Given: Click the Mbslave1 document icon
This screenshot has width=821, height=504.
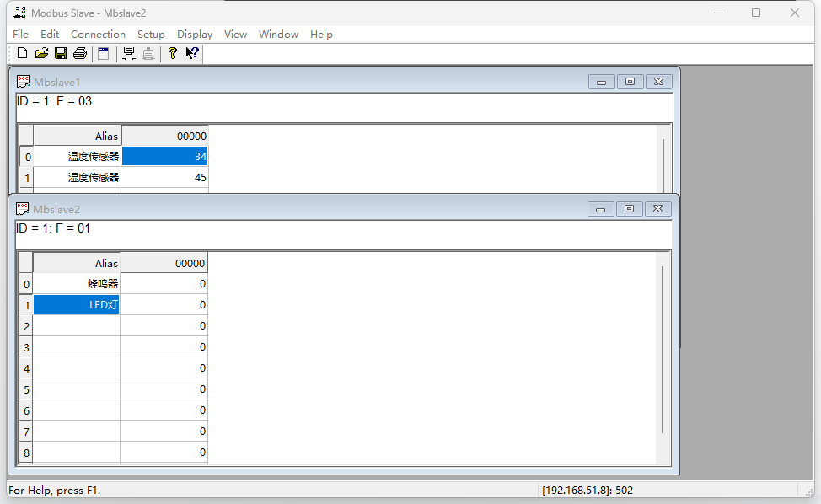Looking at the screenshot, I should (x=23, y=82).
